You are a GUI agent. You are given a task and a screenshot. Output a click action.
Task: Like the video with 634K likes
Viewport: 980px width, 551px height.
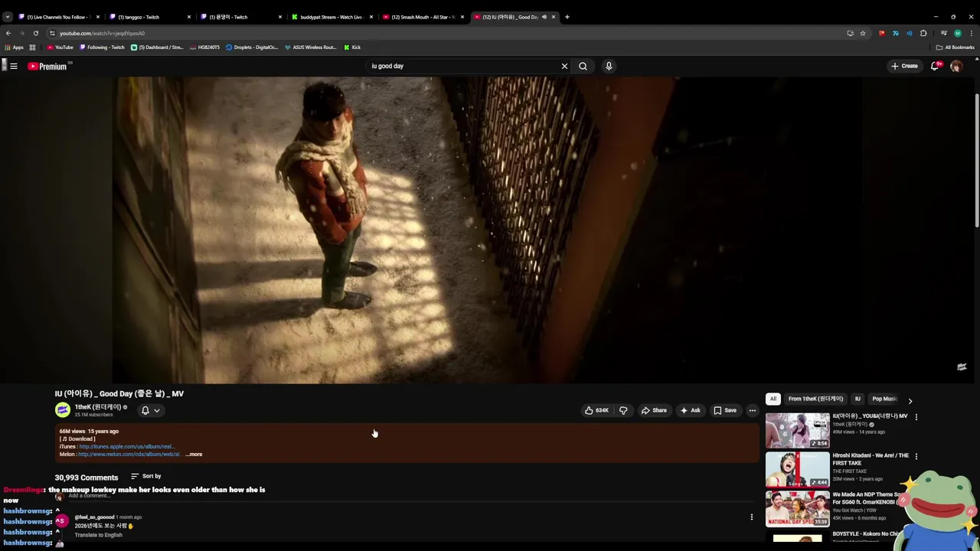596,410
